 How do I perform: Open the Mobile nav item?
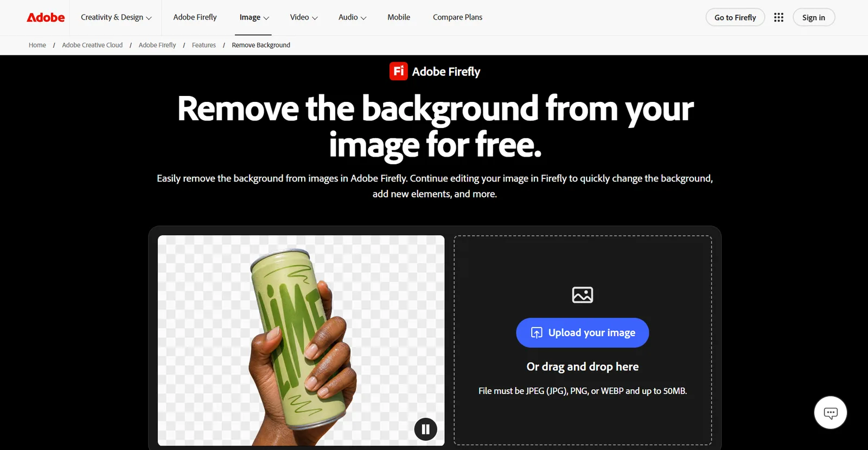399,17
